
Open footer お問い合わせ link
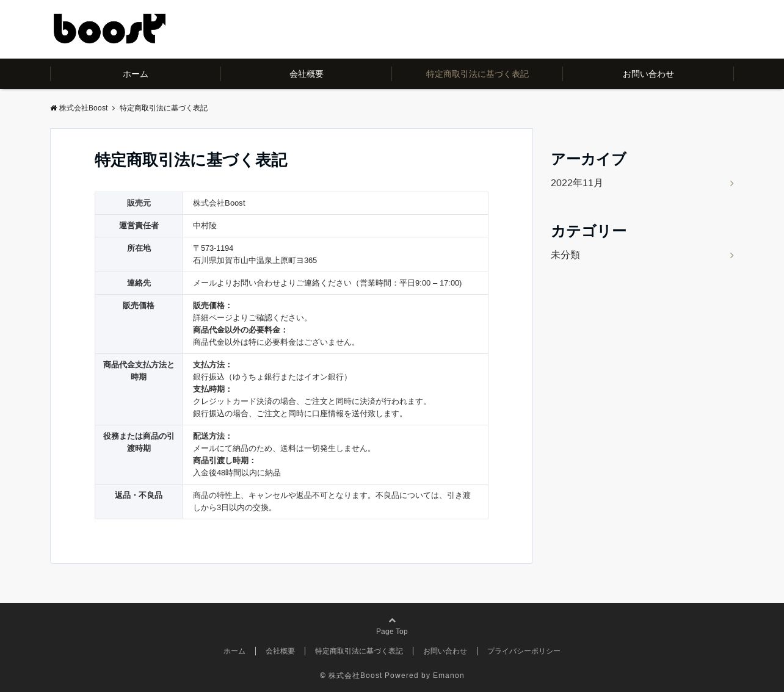click(445, 651)
